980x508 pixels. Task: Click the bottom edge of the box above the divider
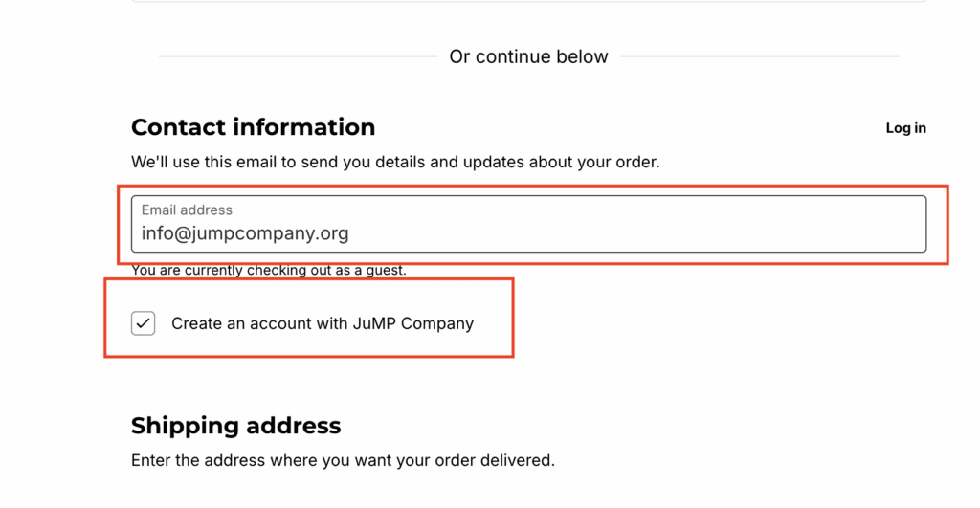tap(528, 1)
